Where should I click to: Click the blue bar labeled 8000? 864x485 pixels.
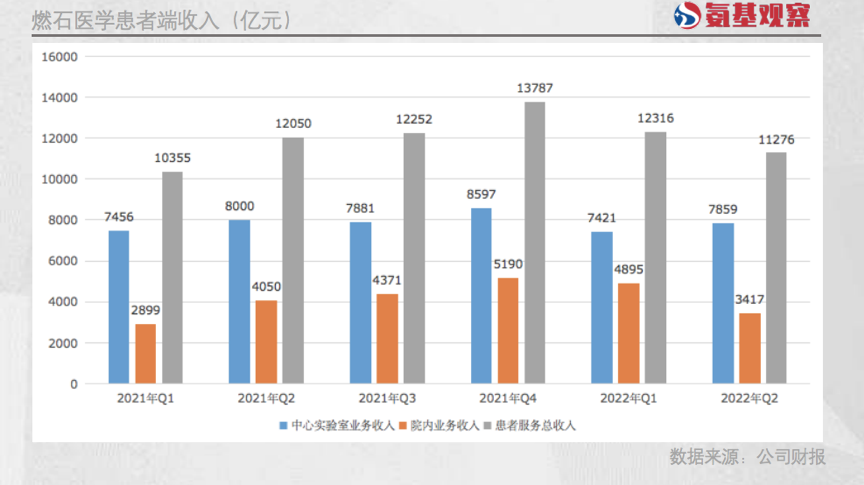(239, 301)
